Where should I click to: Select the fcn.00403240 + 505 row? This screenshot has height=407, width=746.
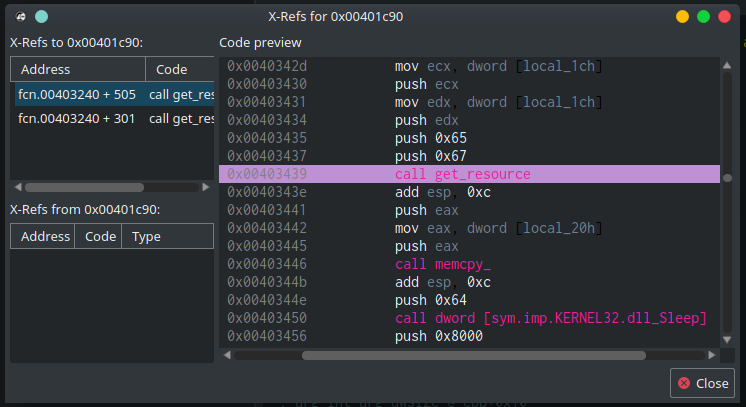112,95
